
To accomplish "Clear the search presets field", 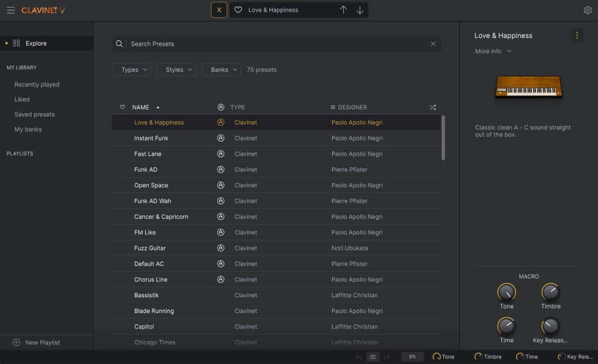I will click(433, 44).
